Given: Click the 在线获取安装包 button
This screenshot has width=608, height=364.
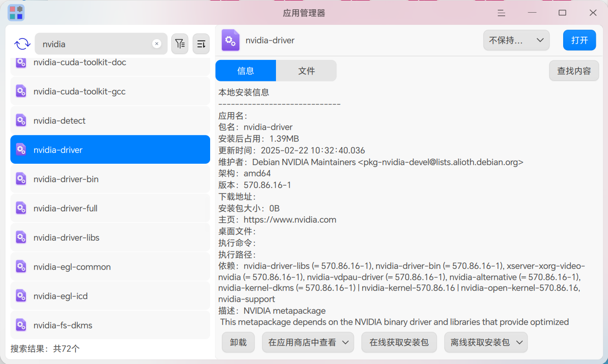Looking at the screenshot, I should click(x=399, y=343).
